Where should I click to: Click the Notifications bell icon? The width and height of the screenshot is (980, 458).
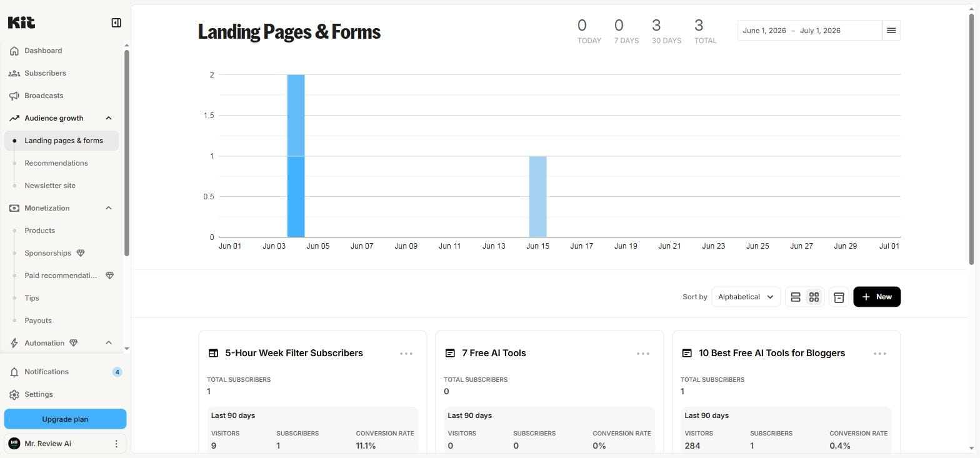tap(14, 372)
